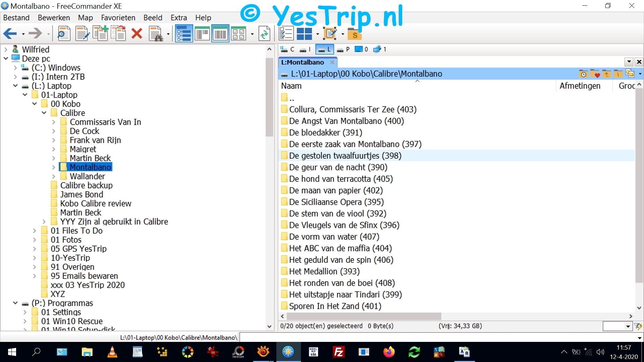Collapse the Calibre folder tree node
This screenshot has width=644, height=362.
[44, 113]
